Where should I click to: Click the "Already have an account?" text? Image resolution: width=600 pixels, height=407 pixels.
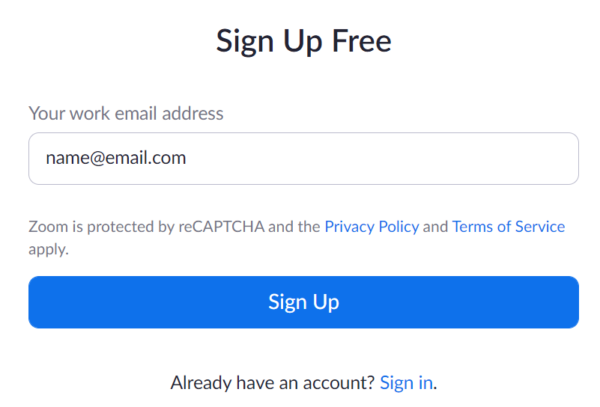[x=272, y=382]
